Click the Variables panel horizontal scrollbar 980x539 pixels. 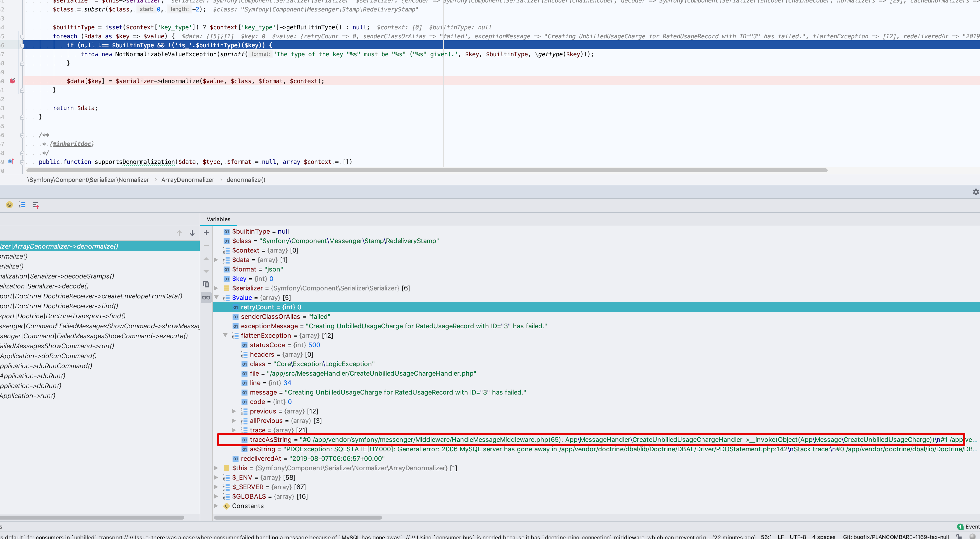pyautogui.click(x=298, y=518)
